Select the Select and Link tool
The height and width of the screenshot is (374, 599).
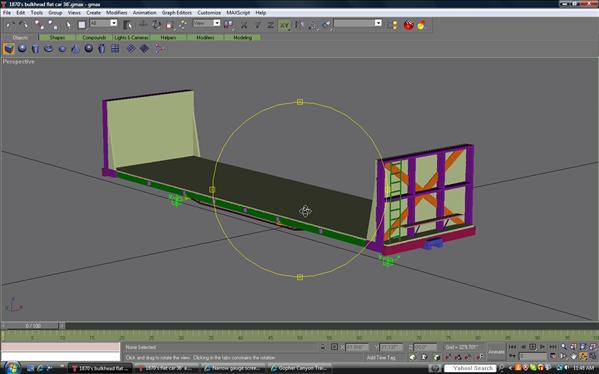coord(39,25)
